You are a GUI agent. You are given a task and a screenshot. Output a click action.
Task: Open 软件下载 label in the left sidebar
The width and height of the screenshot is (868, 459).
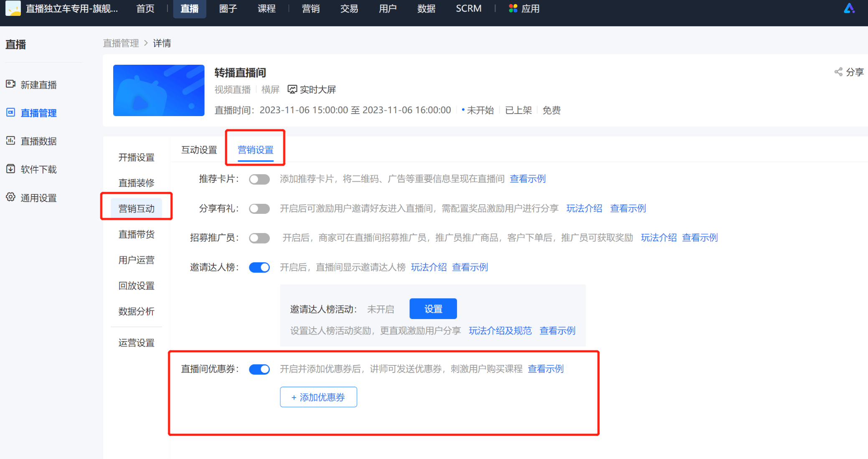click(x=39, y=169)
